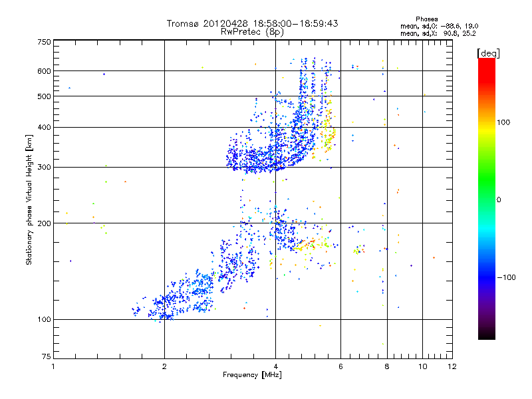Click the 'RwPretec (8p)' subtitle

pos(252,32)
